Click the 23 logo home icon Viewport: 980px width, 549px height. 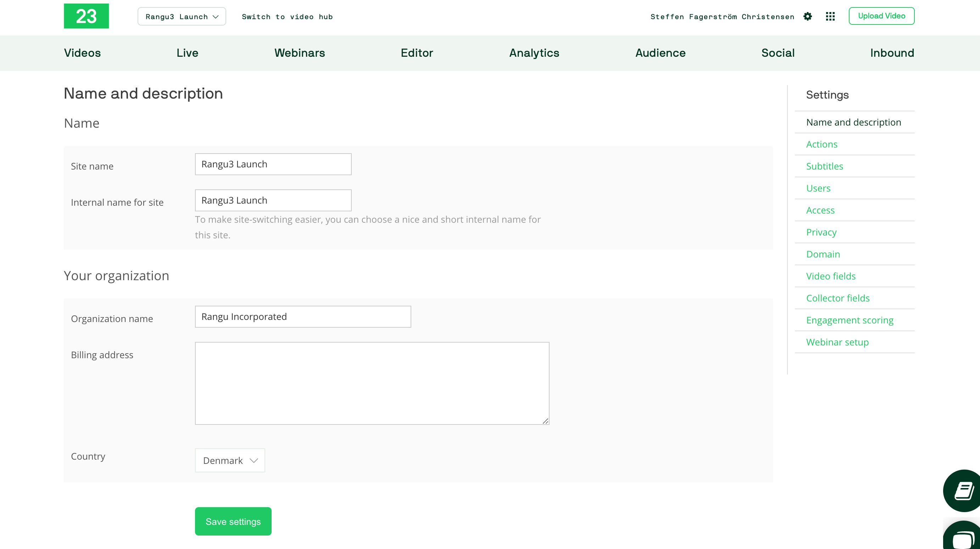(87, 16)
